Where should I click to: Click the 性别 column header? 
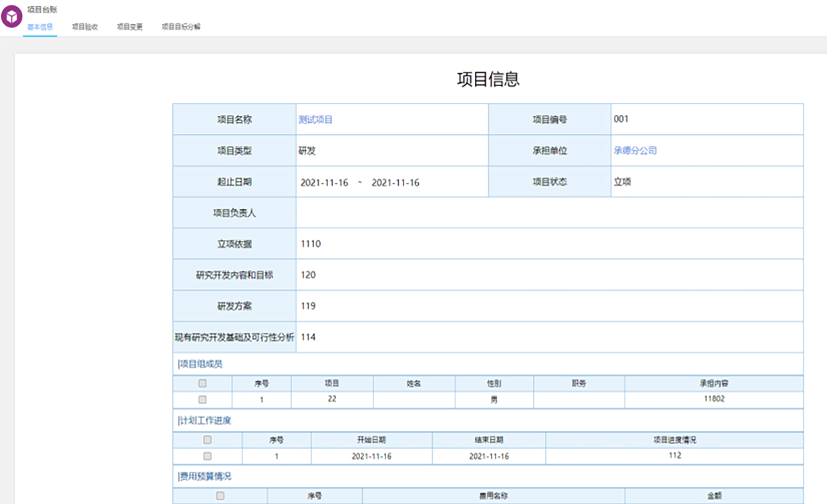[494, 384]
